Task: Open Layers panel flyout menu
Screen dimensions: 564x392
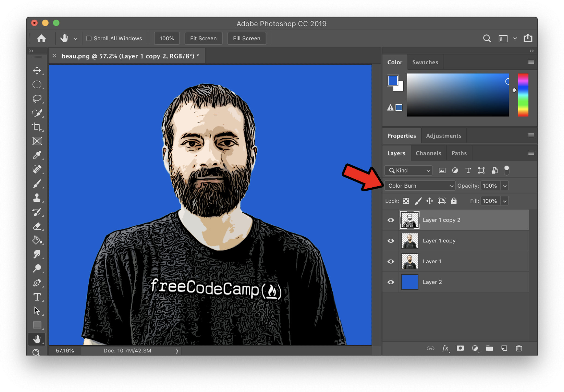Action: [x=531, y=153]
